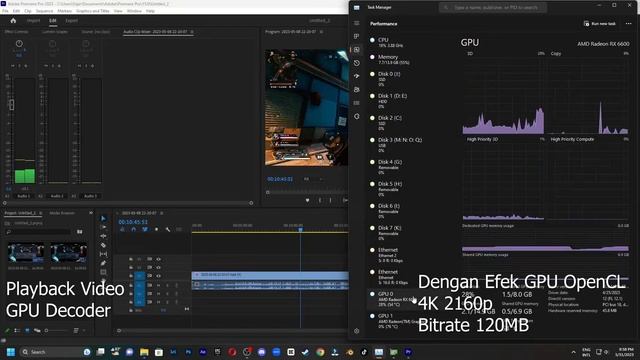Click Mark In in Program monitor
Screen dimensions: 640x360
[x=320, y=200]
